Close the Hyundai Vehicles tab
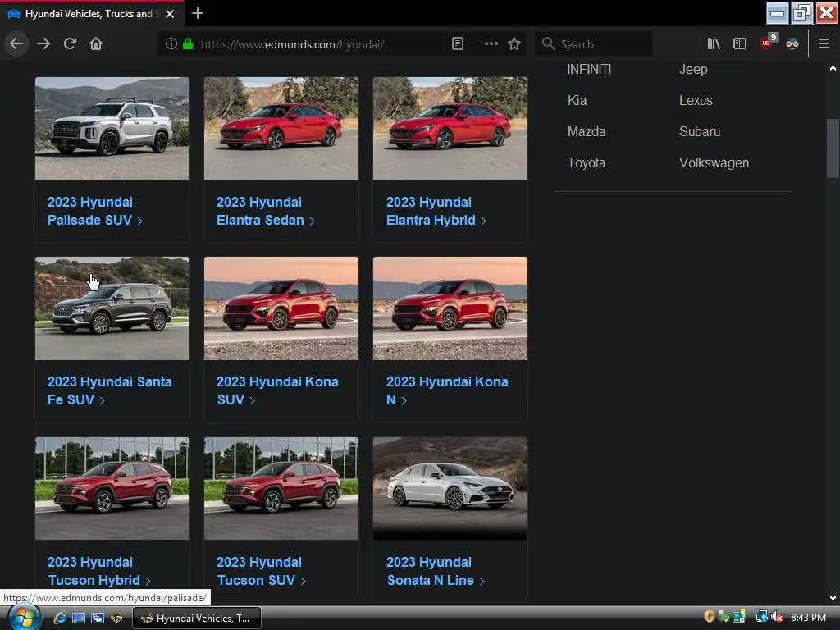This screenshot has width=840, height=630. point(170,14)
